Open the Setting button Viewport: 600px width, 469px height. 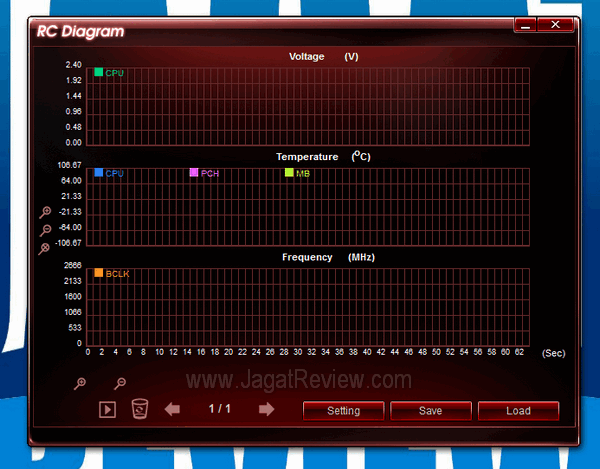click(x=343, y=410)
